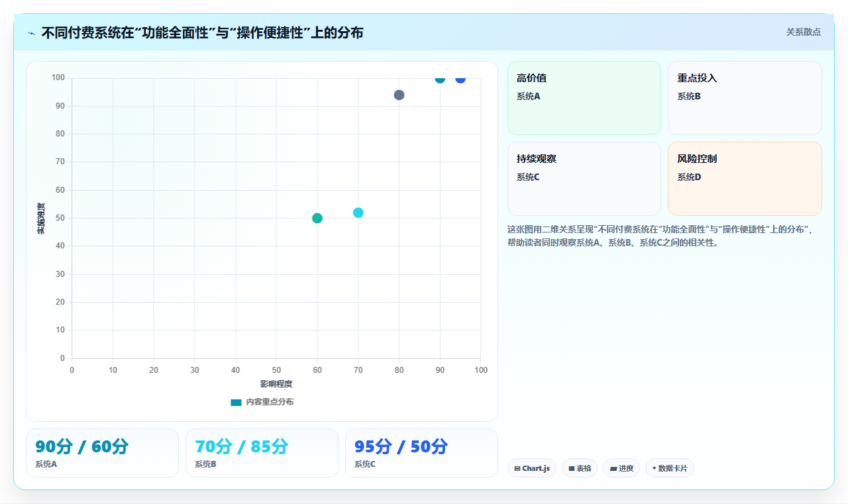Click the 95分 / 50分 系统C stat card
The image size is (848, 504).
point(421,453)
